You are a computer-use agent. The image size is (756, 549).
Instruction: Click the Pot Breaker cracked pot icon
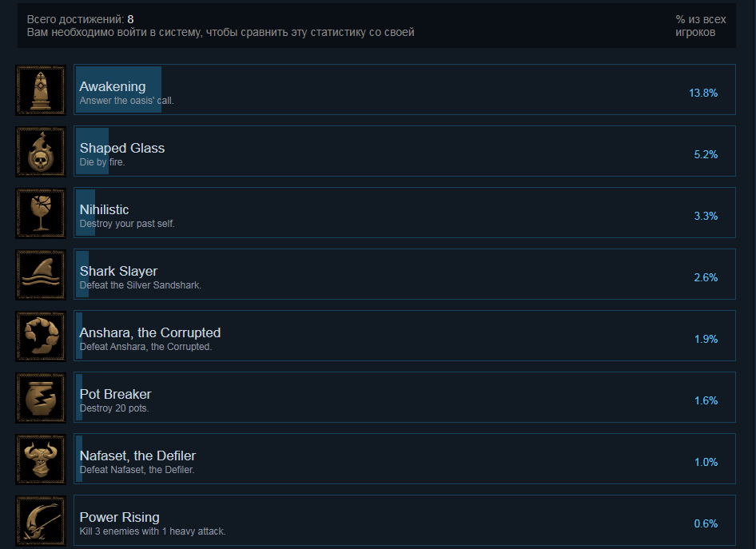tap(41, 398)
